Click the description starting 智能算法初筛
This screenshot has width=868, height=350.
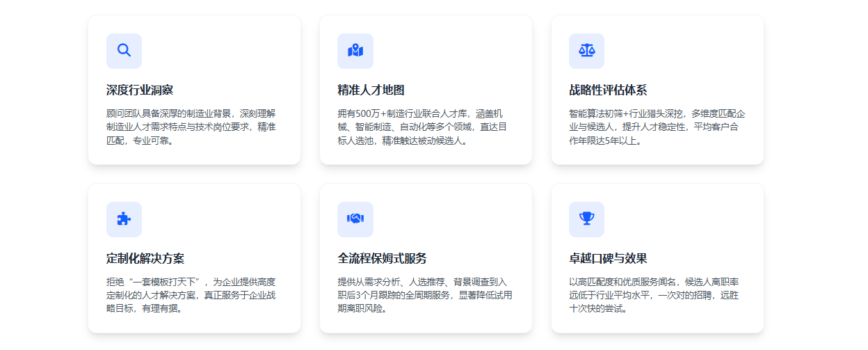tap(657, 127)
